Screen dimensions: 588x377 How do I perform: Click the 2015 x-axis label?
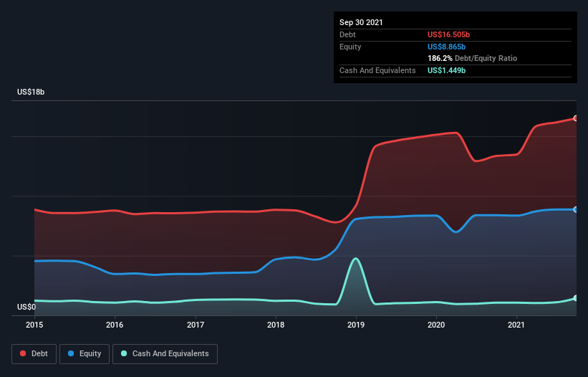tap(34, 325)
